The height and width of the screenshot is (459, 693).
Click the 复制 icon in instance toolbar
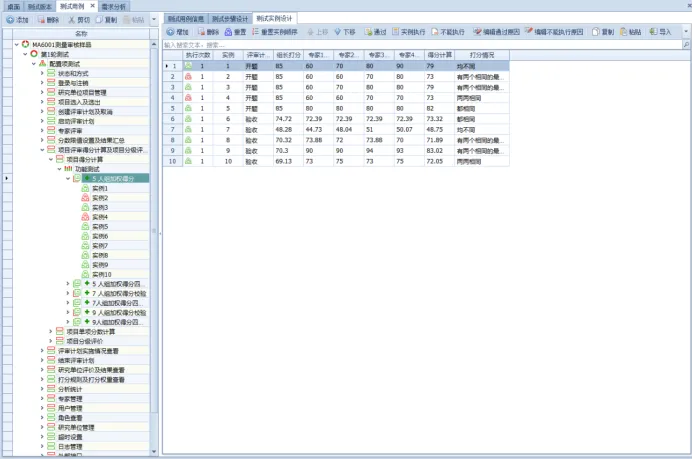(x=596, y=32)
